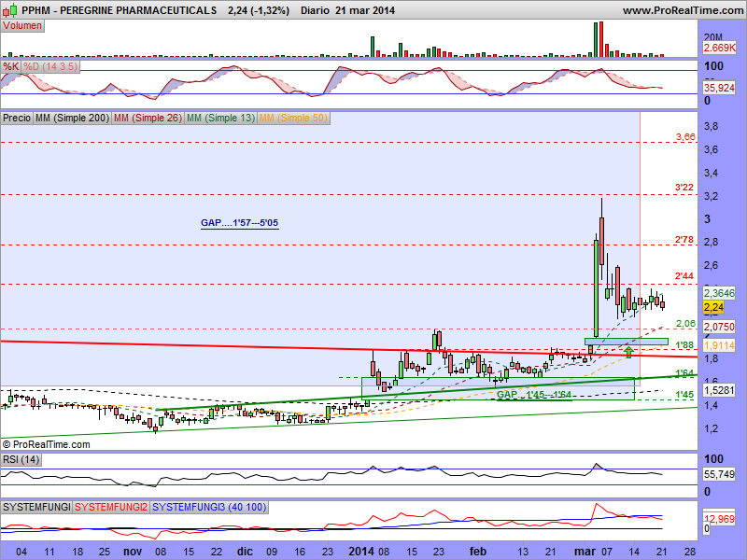Click the 1,2 price axis label
This screenshot has height=560, width=747.
pos(712,428)
